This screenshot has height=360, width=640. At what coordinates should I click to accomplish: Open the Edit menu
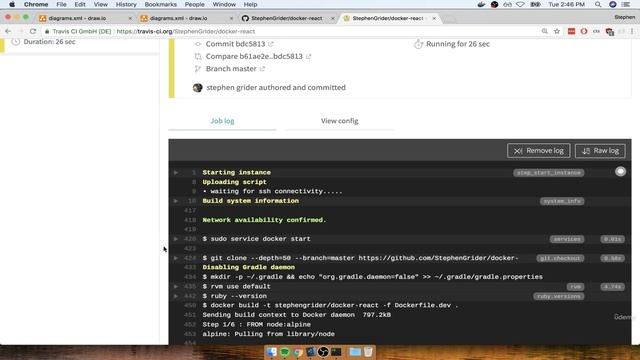tap(80, 4)
